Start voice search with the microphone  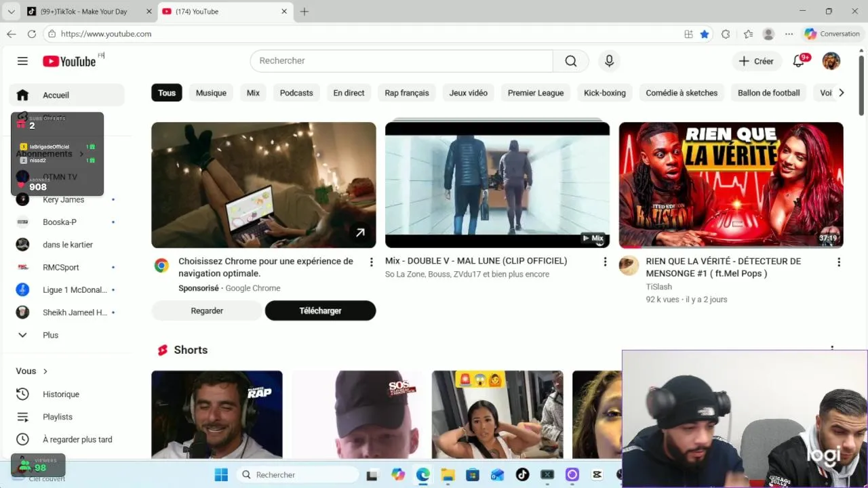click(x=609, y=61)
